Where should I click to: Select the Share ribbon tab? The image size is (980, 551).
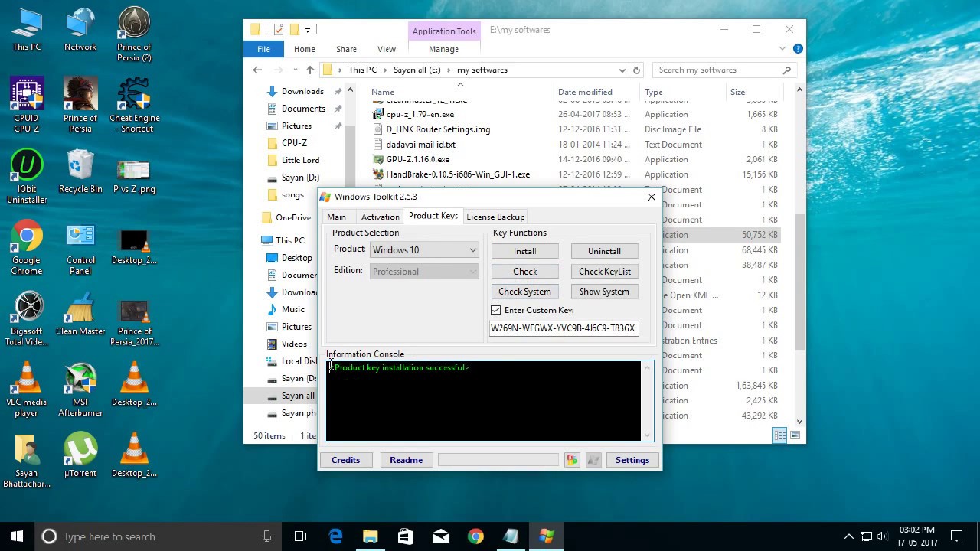tap(346, 49)
